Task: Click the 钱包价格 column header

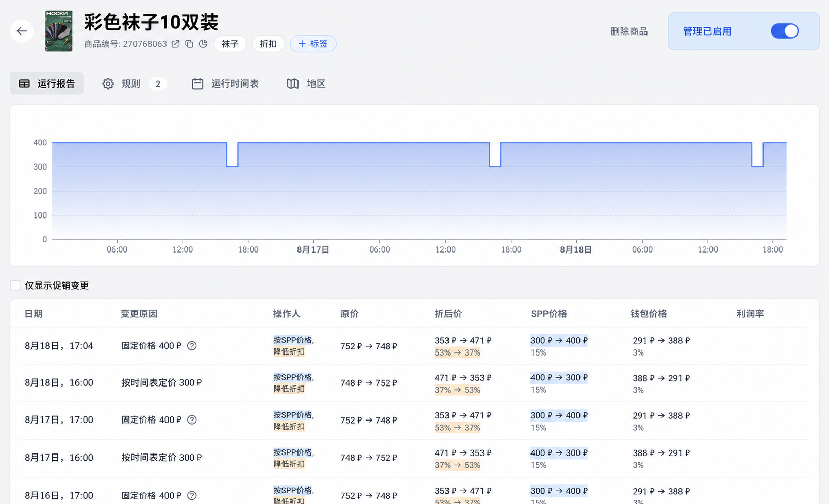Action: pyautogui.click(x=649, y=314)
